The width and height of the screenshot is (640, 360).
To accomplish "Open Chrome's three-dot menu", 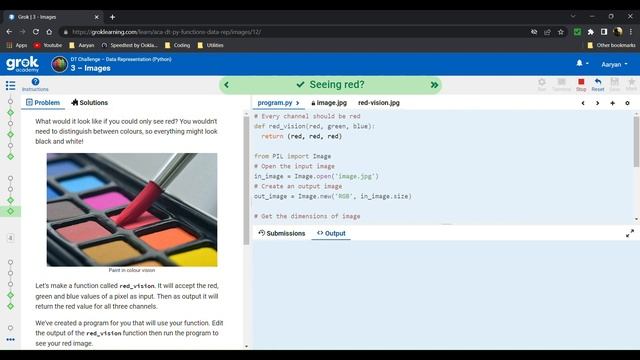I will 631,32.
